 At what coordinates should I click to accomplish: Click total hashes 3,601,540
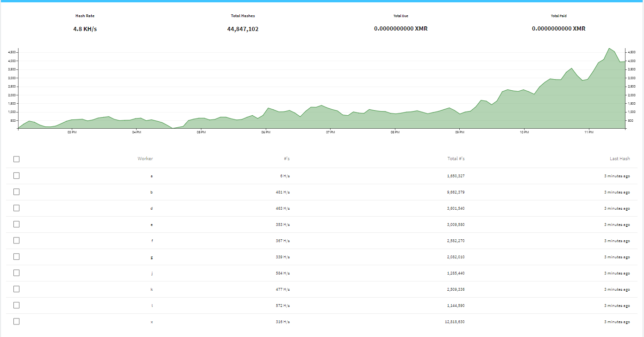pyautogui.click(x=456, y=208)
